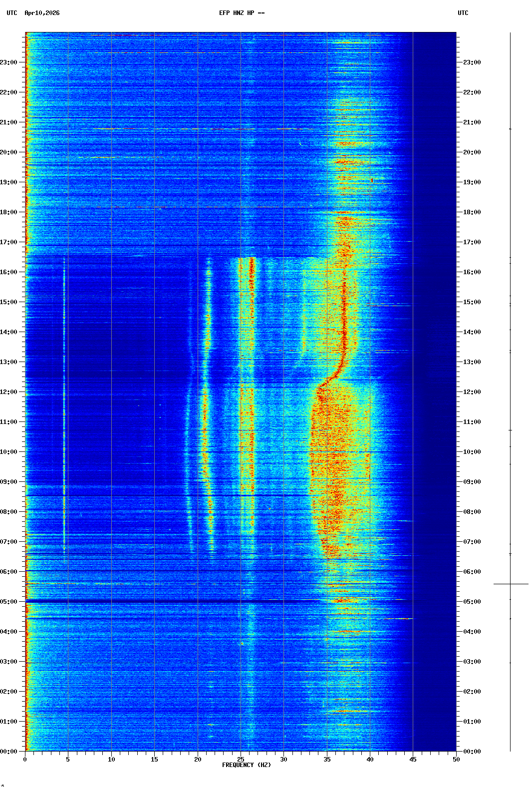This screenshot has width=532, height=791.
Task: Click the UTC label in top-right corner
Action: click(x=463, y=13)
